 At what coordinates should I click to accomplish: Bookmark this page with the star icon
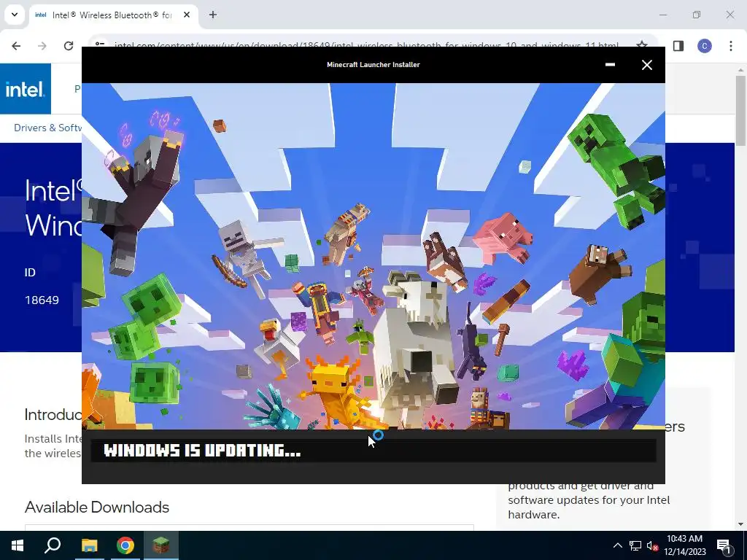(642, 44)
